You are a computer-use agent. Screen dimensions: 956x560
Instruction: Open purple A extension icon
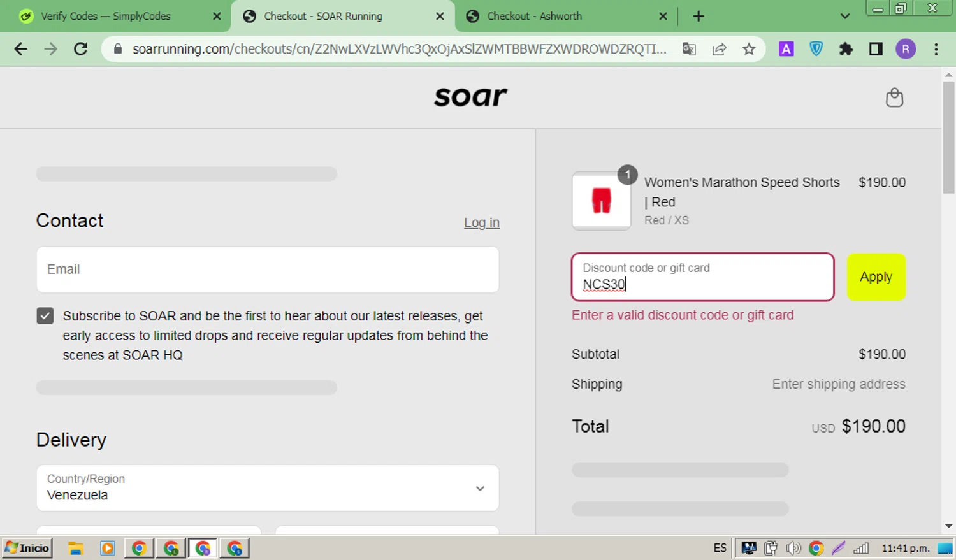786,49
